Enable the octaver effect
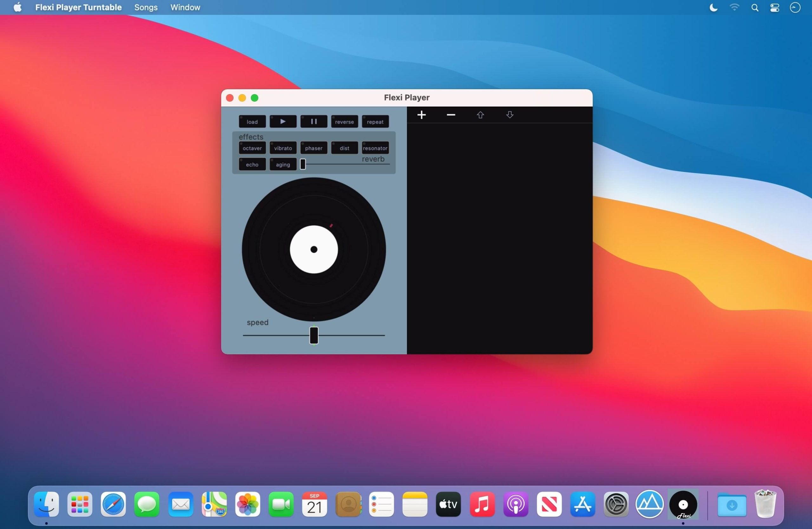This screenshot has width=812, height=529. point(252,148)
